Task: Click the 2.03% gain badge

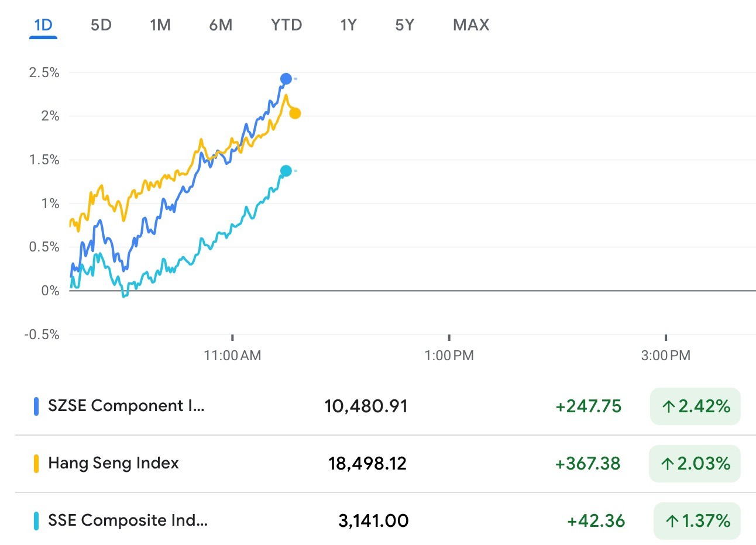Action: click(x=695, y=464)
